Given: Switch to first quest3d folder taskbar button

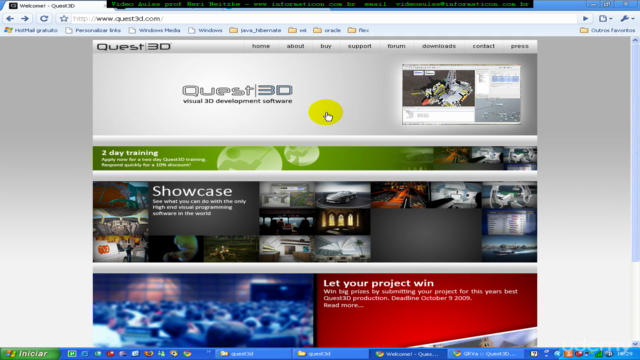Looking at the screenshot, I should point(253,353).
